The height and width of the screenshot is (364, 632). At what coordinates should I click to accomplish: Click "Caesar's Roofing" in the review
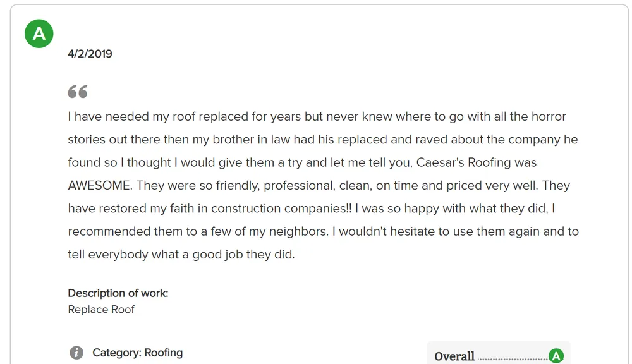[x=463, y=162]
